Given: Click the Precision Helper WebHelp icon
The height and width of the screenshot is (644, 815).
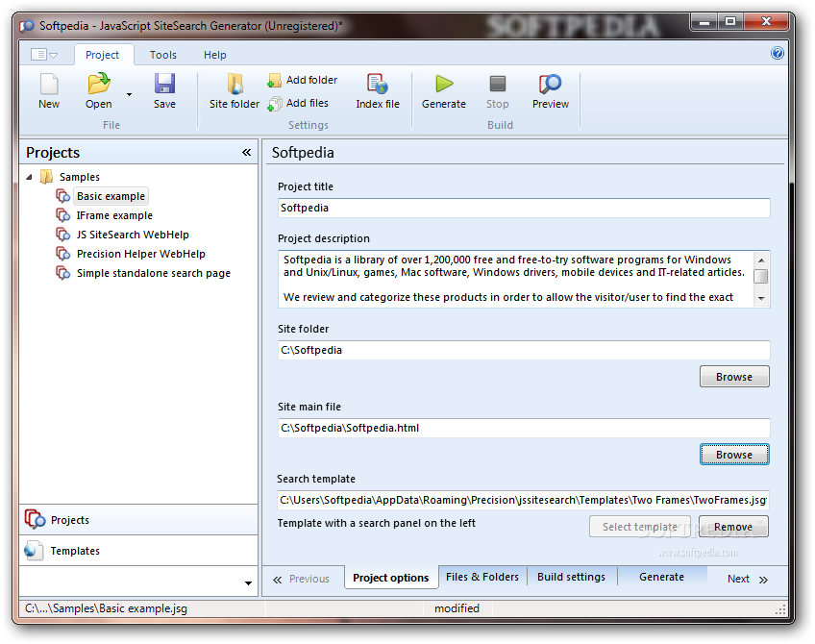Looking at the screenshot, I should pyautogui.click(x=62, y=254).
